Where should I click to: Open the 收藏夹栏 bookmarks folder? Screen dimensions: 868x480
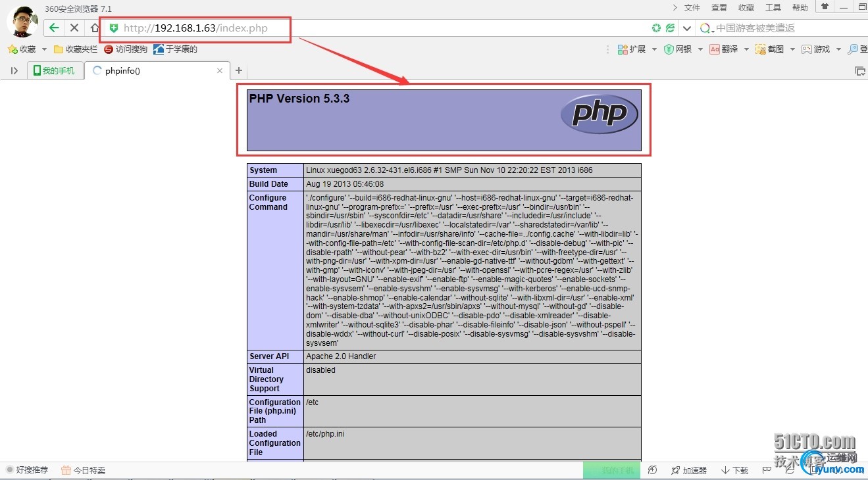[x=76, y=49]
